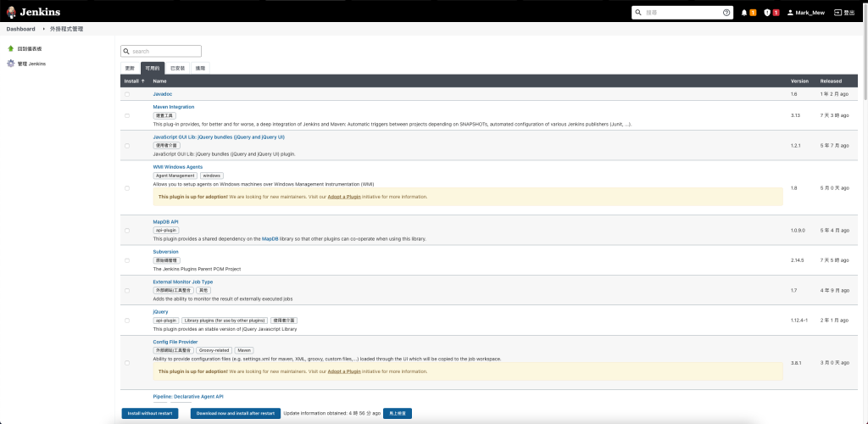Sort by the Released column header

tap(831, 81)
